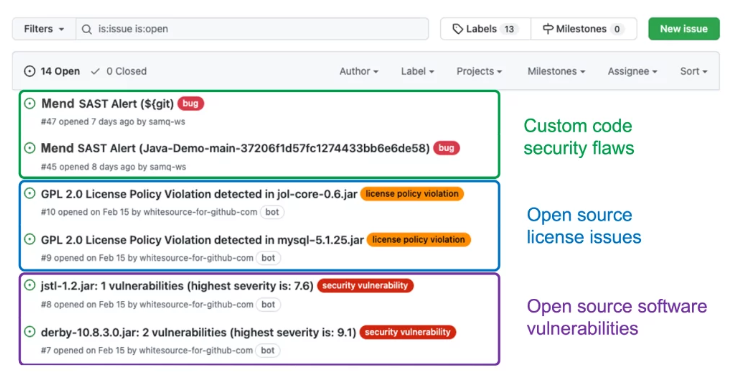Click license policy violation label on mysql issue
This screenshot has height=384, width=740.
tap(419, 240)
